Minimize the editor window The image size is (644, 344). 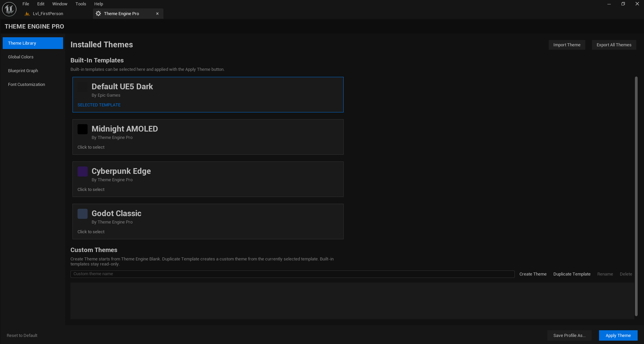pyautogui.click(x=609, y=4)
